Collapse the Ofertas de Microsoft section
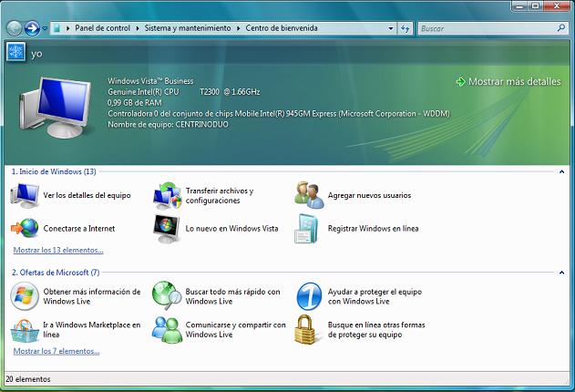 pos(561,273)
